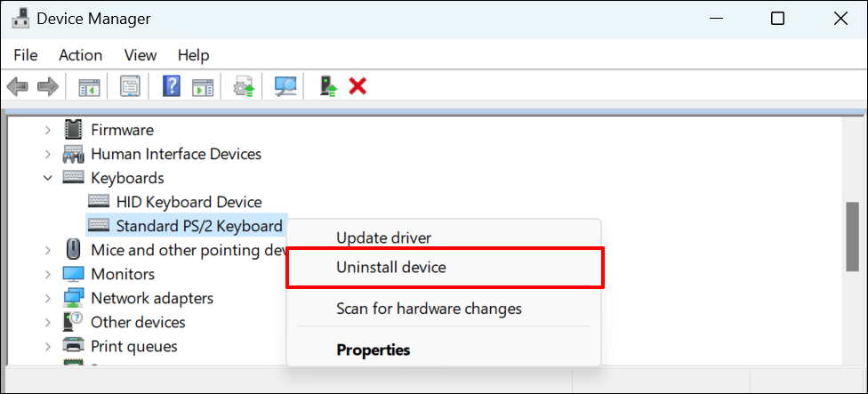
Task: Click the vertical scrollbar thumb
Action: [x=853, y=237]
